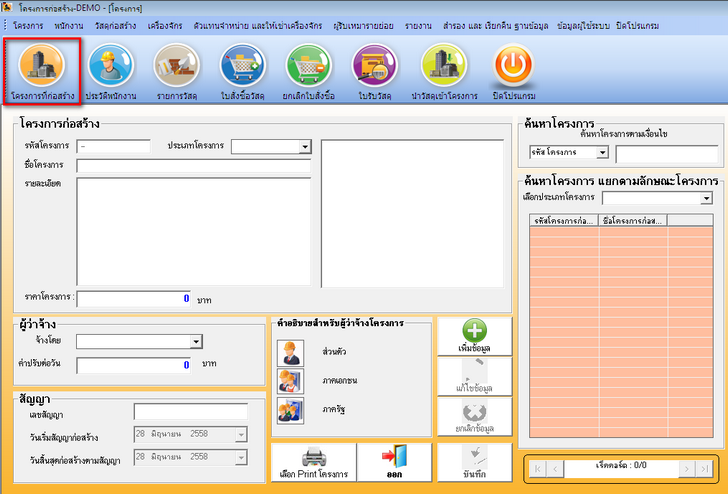Open the จ้างโดย hired-by dropdown
This screenshot has width=728, height=494.
(x=196, y=342)
